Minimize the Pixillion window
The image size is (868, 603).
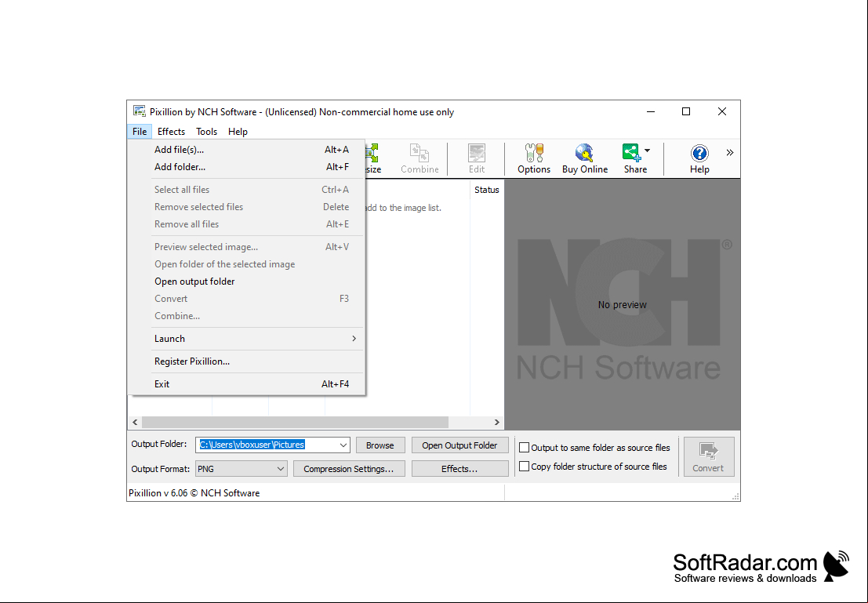click(x=651, y=111)
